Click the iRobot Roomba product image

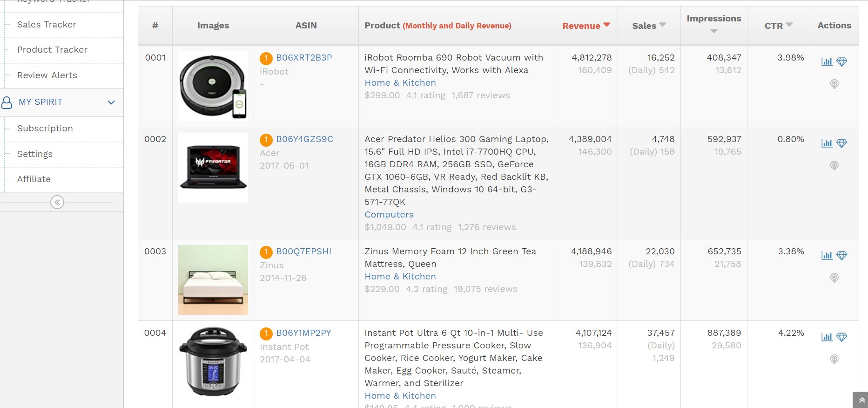click(213, 86)
